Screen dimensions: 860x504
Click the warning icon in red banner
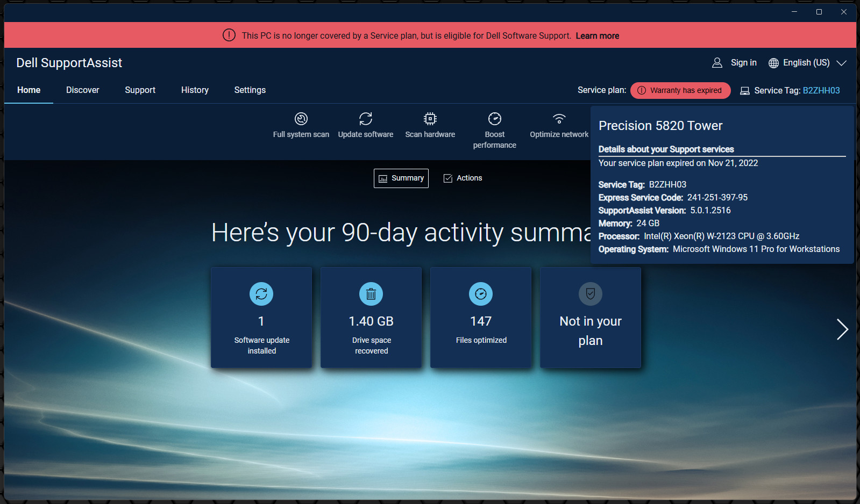(x=229, y=35)
